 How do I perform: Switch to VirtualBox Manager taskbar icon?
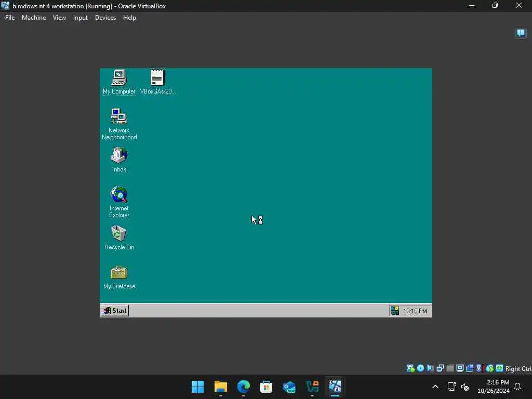(312, 387)
